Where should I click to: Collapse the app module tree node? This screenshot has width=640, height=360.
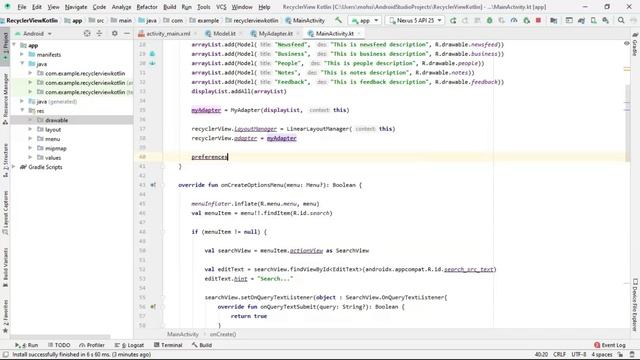(15, 45)
